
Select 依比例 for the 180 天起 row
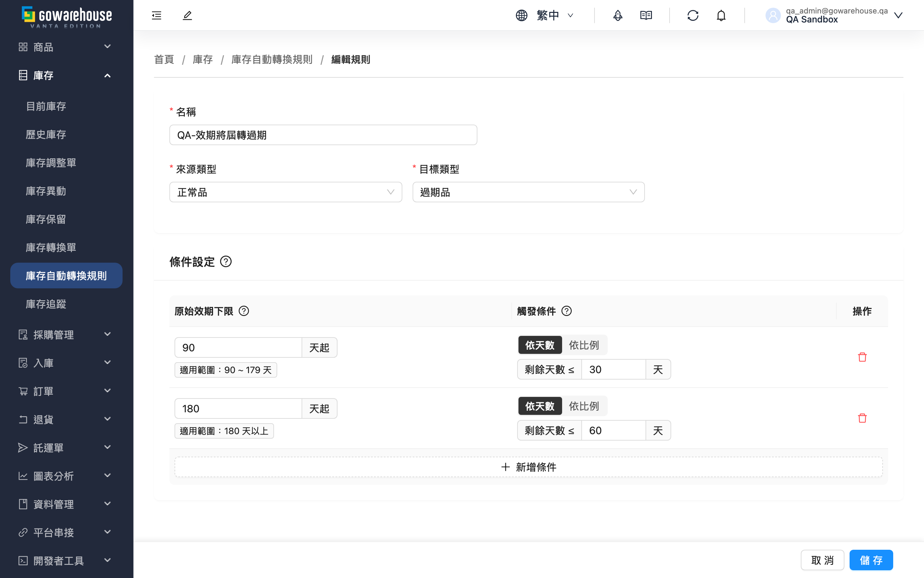(x=584, y=406)
